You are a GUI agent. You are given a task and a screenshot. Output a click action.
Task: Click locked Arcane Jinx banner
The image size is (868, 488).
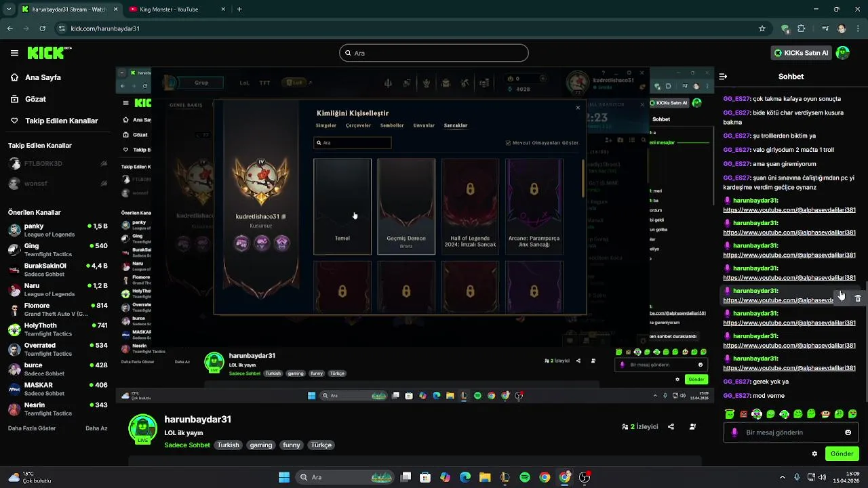[534, 207]
